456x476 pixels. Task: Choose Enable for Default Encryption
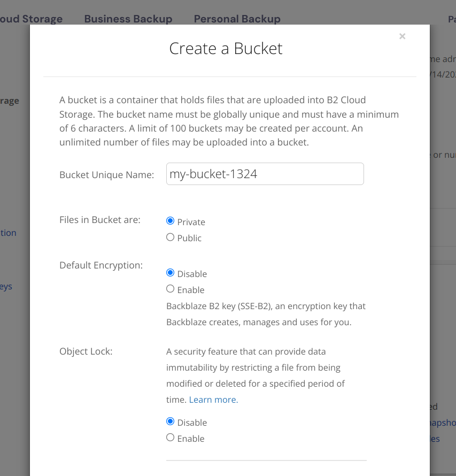click(x=170, y=289)
